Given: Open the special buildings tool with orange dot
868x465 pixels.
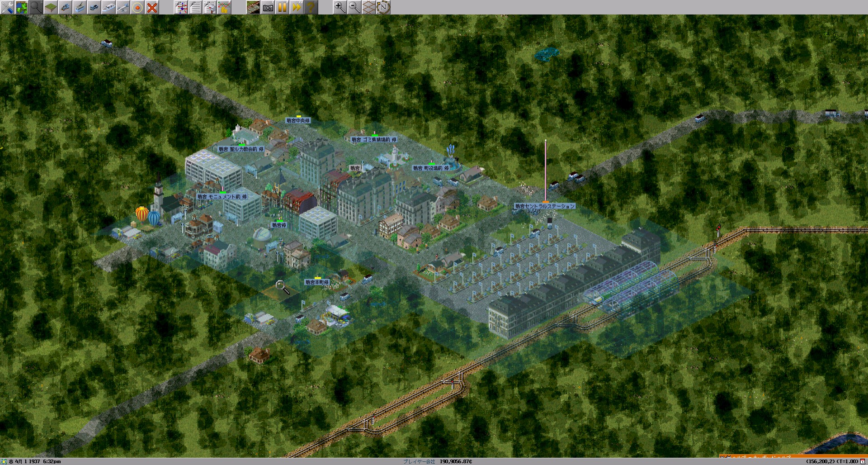Looking at the screenshot, I should click(x=137, y=7).
